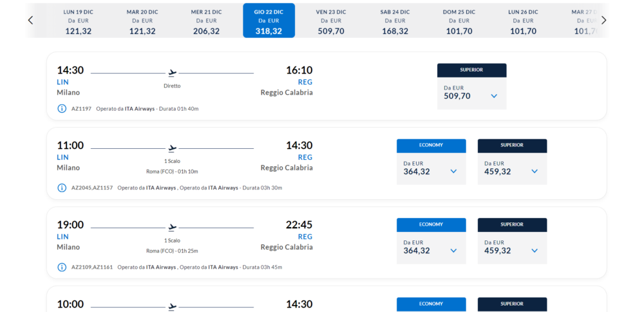Click the previous dates left arrow

pyautogui.click(x=30, y=20)
